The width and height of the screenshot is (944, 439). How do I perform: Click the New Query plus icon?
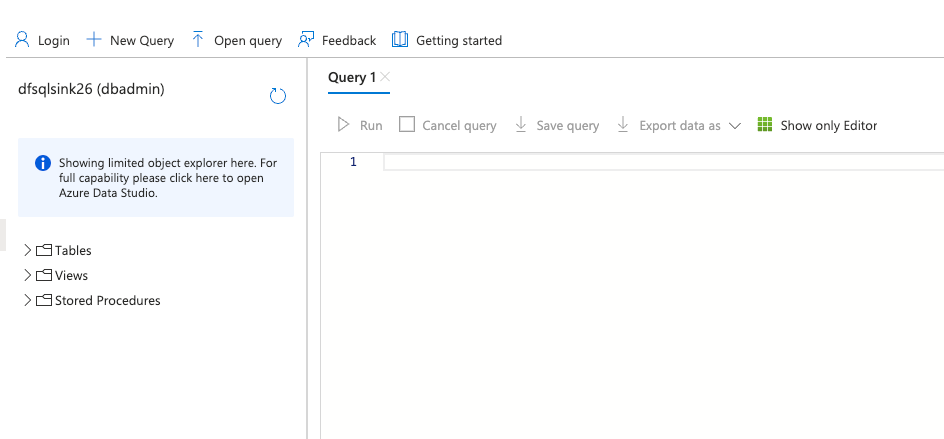pyautogui.click(x=94, y=40)
